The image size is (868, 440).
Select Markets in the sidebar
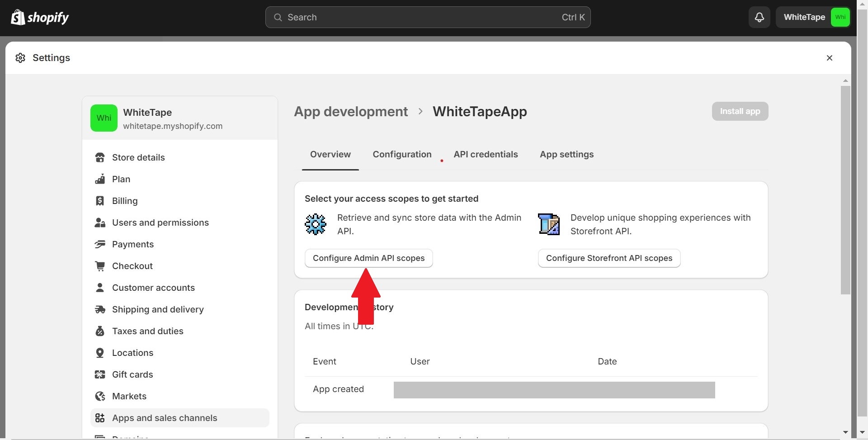click(x=180, y=396)
